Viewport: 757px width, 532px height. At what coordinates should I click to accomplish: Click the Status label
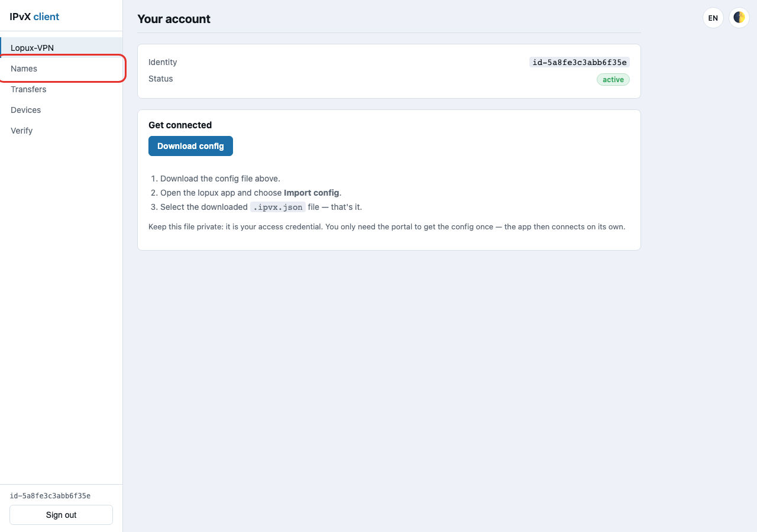pyautogui.click(x=161, y=79)
